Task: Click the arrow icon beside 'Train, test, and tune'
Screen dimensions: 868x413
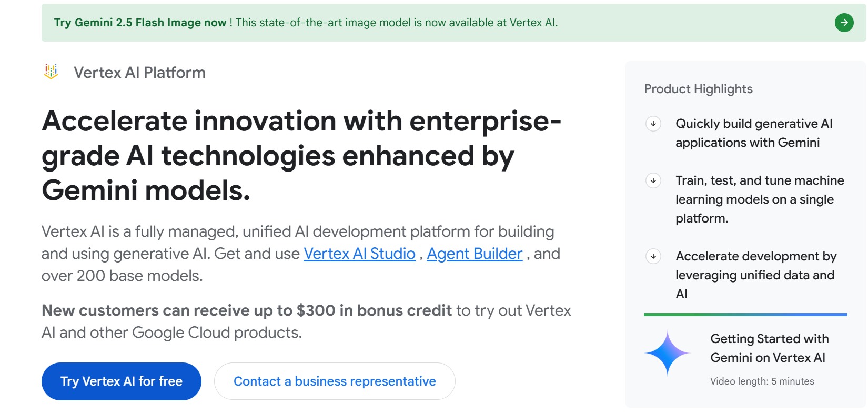Action: coord(653,181)
